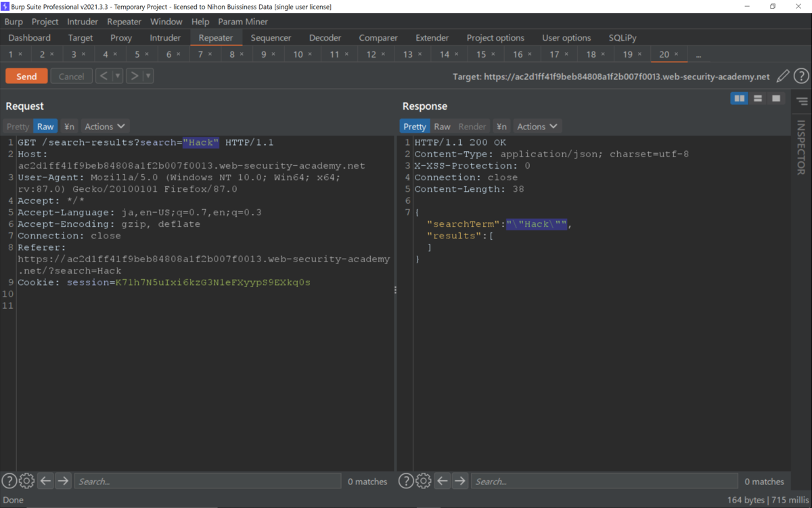The image size is (812, 508).
Task: Click the Cancel button
Action: pyautogui.click(x=71, y=76)
